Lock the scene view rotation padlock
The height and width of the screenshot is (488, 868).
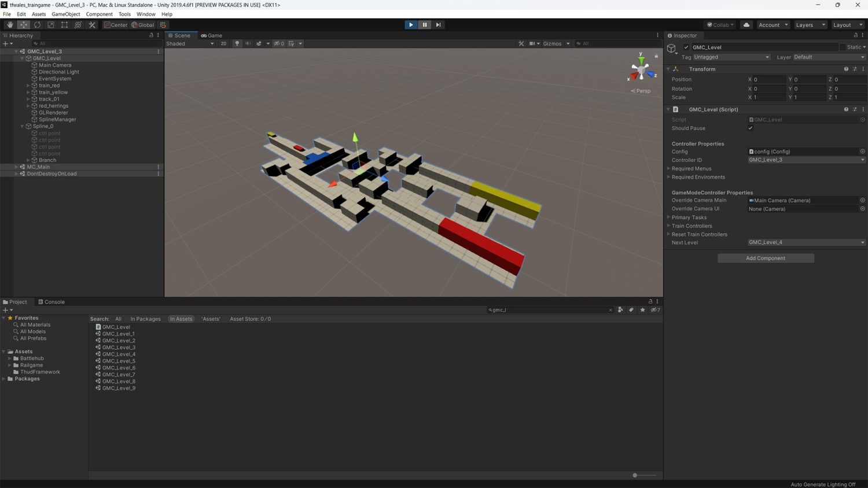656,56
